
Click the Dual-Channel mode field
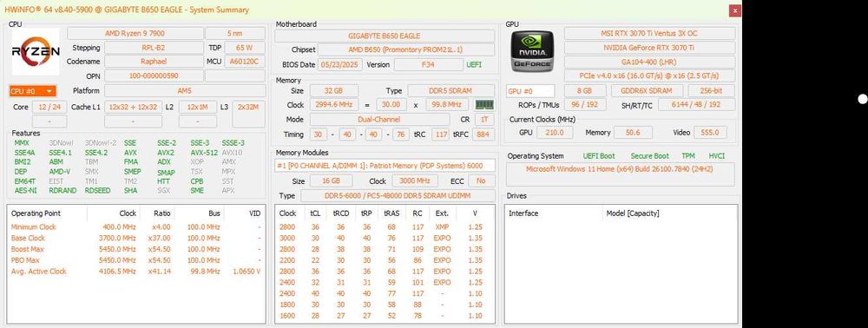(379, 120)
